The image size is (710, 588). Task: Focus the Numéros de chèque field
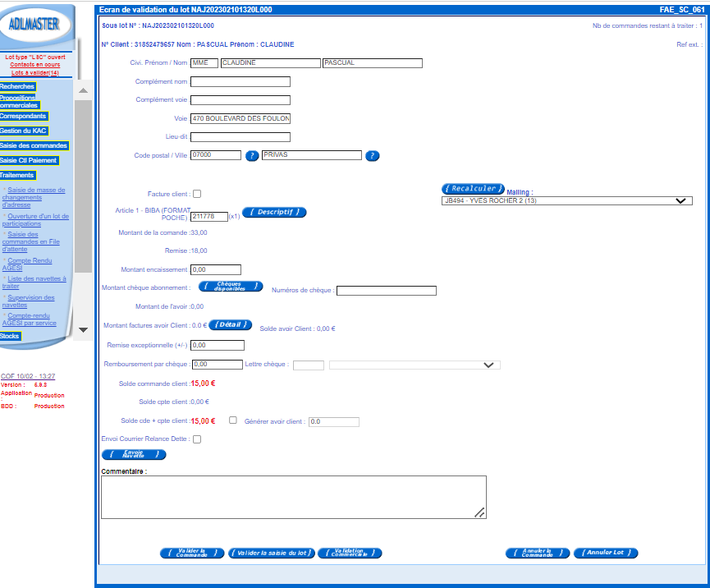click(x=387, y=291)
